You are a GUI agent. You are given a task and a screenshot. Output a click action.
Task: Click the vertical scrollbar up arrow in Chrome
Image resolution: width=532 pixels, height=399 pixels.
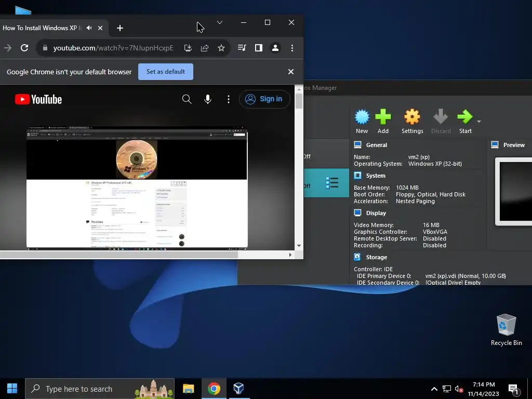[299, 89]
